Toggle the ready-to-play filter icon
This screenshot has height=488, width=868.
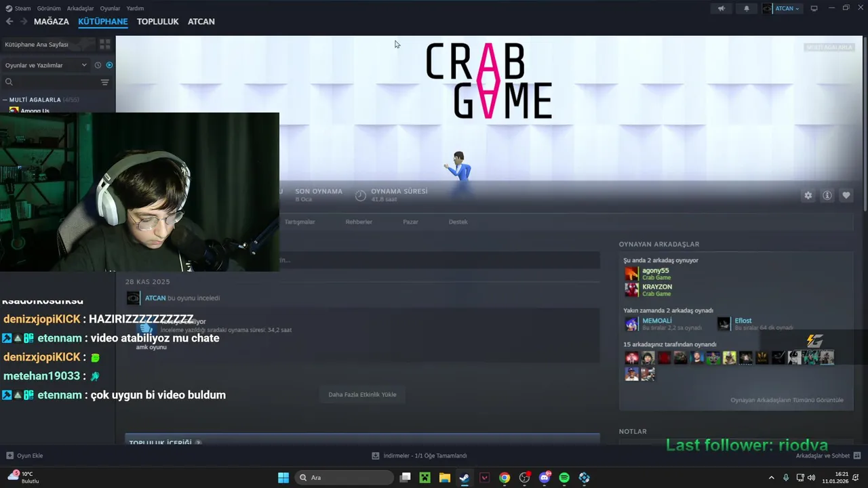[109, 65]
